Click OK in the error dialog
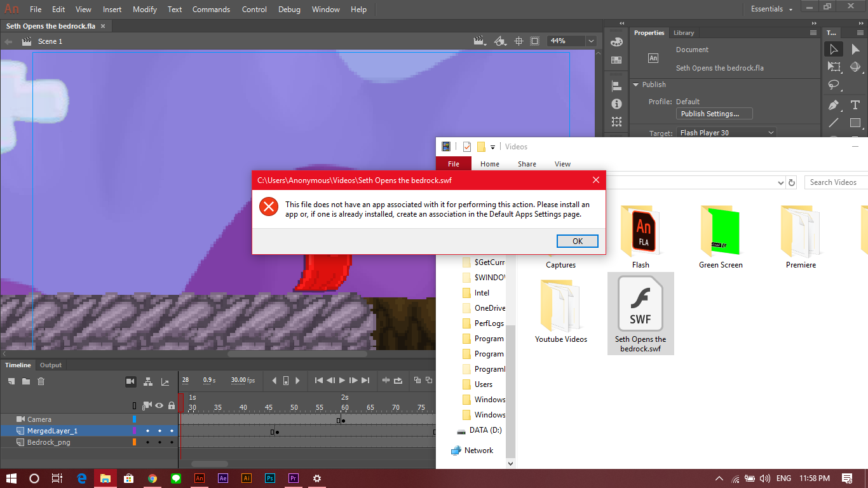The width and height of the screenshot is (868, 488). 578,241
